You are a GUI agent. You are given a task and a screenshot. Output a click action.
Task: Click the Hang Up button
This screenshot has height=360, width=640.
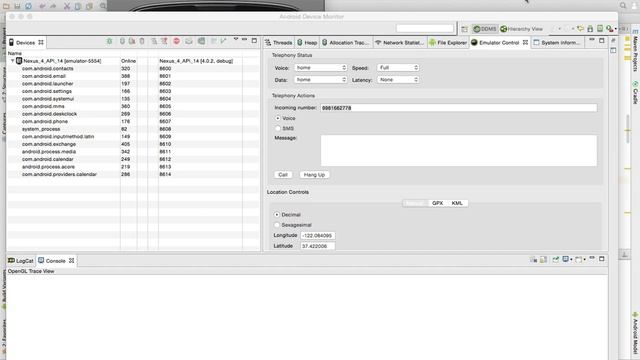(314, 175)
